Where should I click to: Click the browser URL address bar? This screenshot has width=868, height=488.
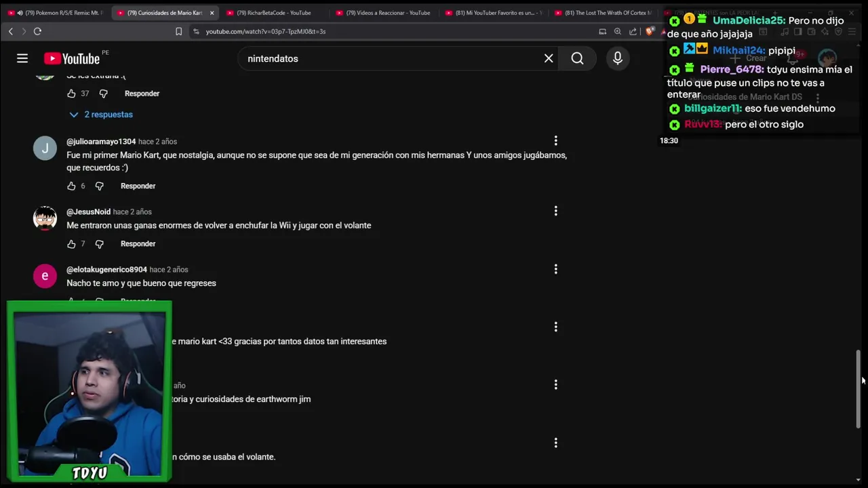pyautogui.click(x=393, y=31)
